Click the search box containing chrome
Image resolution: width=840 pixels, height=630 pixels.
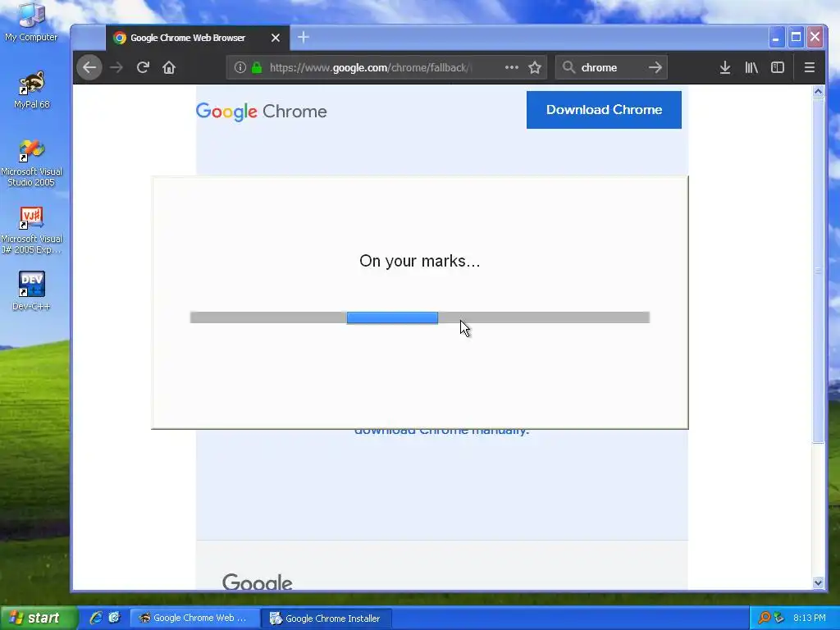point(610,67)
